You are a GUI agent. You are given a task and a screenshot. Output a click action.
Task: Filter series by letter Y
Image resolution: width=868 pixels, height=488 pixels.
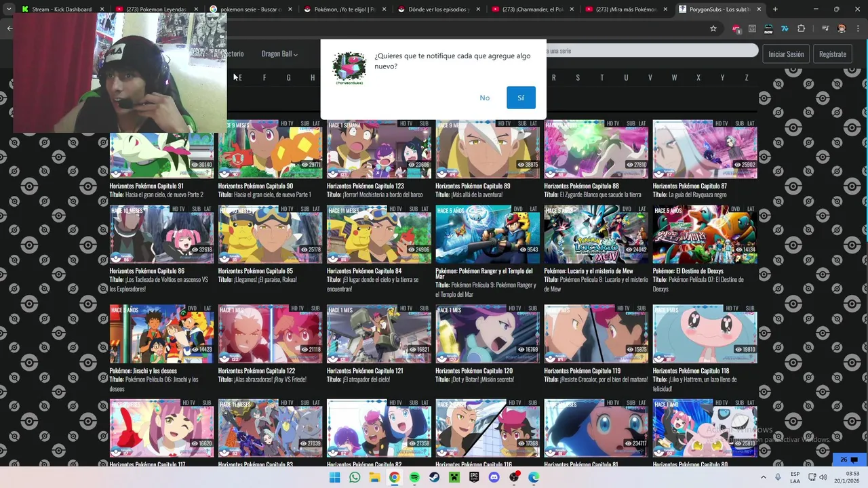click(722, 78)
